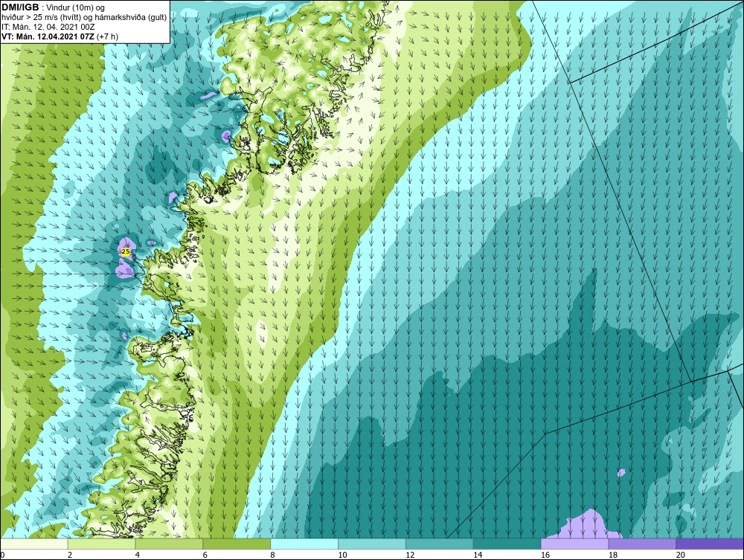744x560 pixels.
Task: Click the 8–10 m/s pale cyan legend swatch
Action: (304, 544)
